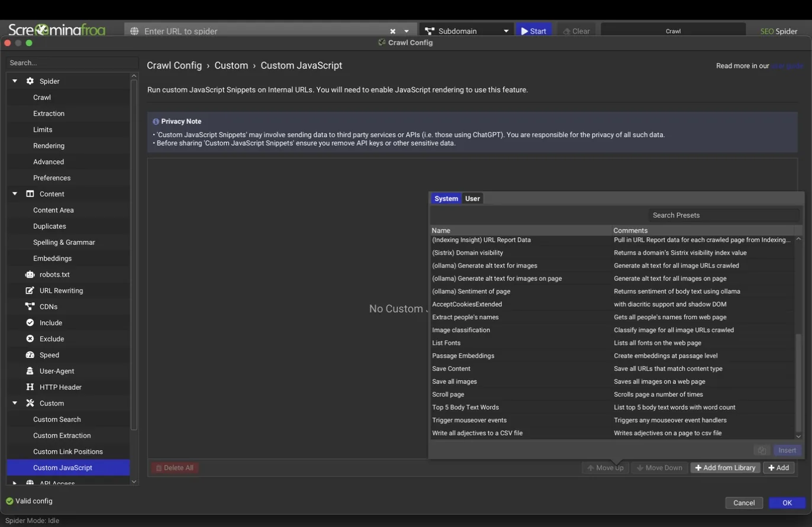Select the List Fonts preset
Screen dimensions: 812x527
(x=612, y=343)
